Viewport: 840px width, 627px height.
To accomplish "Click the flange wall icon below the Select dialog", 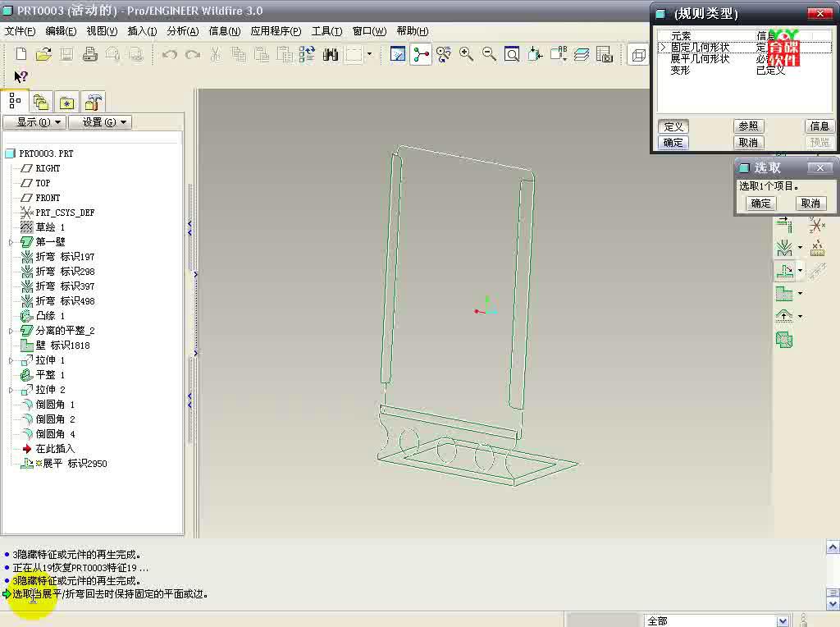I will pos(784,225).
